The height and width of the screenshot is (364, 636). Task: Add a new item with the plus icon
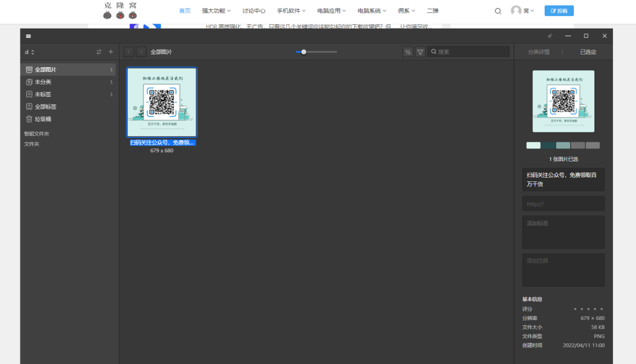[x=111, y=52]
